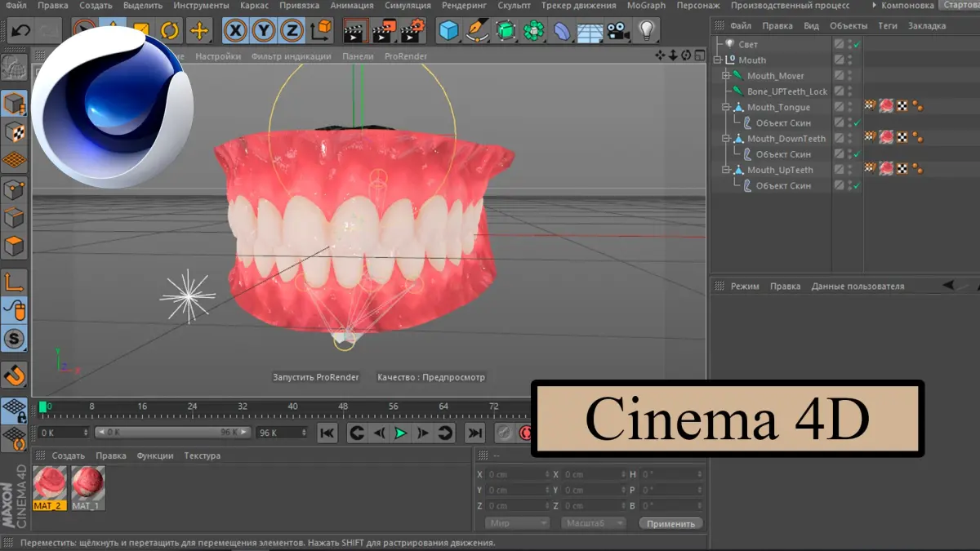Image resolution: width=980 pixels, height=551 pixels.
Task: Click the Render to Picture Viewer clapperboard
Action: pos(381,31)
